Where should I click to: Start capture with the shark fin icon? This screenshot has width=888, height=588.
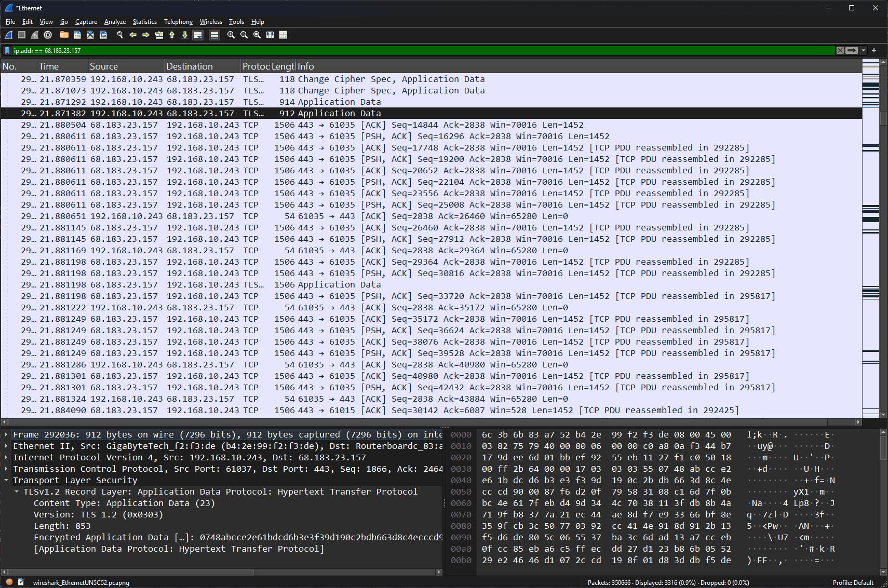point(9,35)
